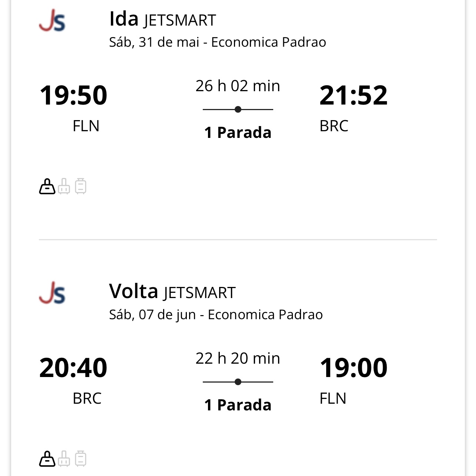Click the "26 h 02 min" duration label
The image size is (476, 476).
[238, 86]
